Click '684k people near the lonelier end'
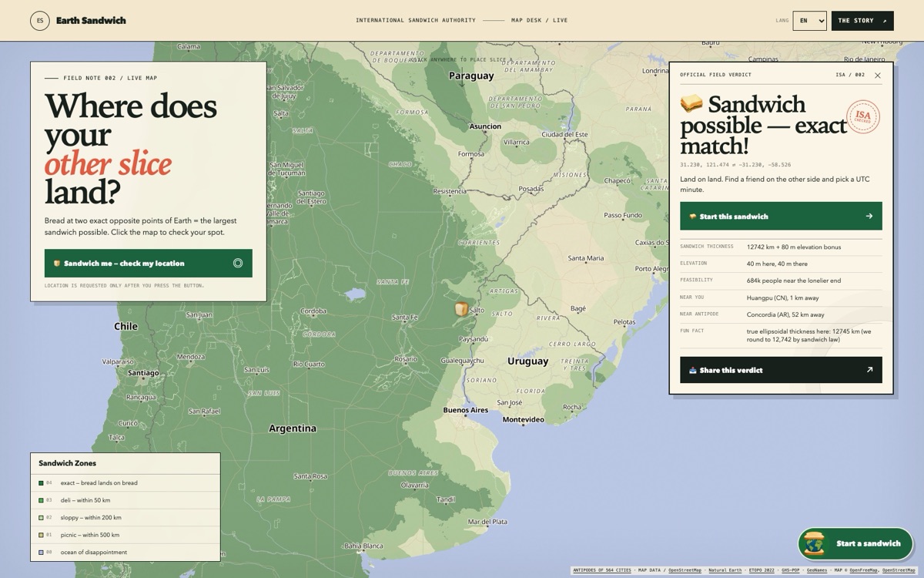 coord(794,281)
